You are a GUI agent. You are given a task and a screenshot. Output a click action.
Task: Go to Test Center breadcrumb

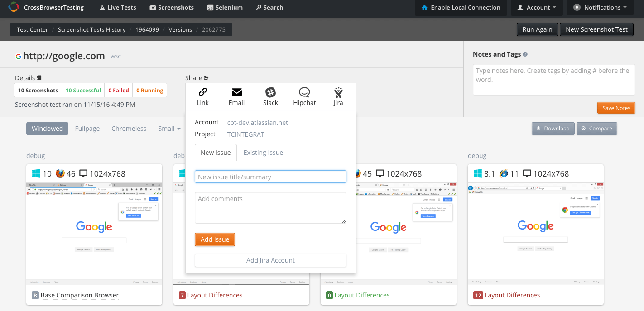[32, 29]
